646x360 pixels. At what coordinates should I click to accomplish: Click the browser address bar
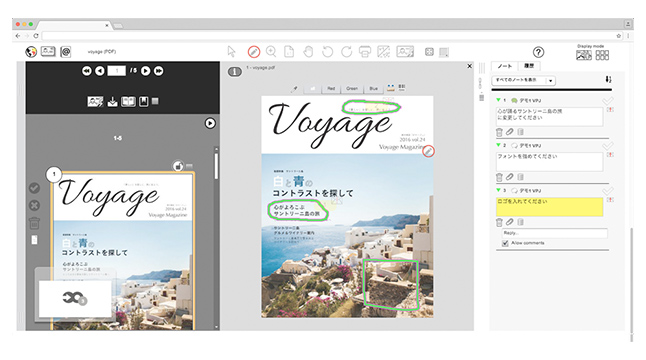click(x=328, y=36)
